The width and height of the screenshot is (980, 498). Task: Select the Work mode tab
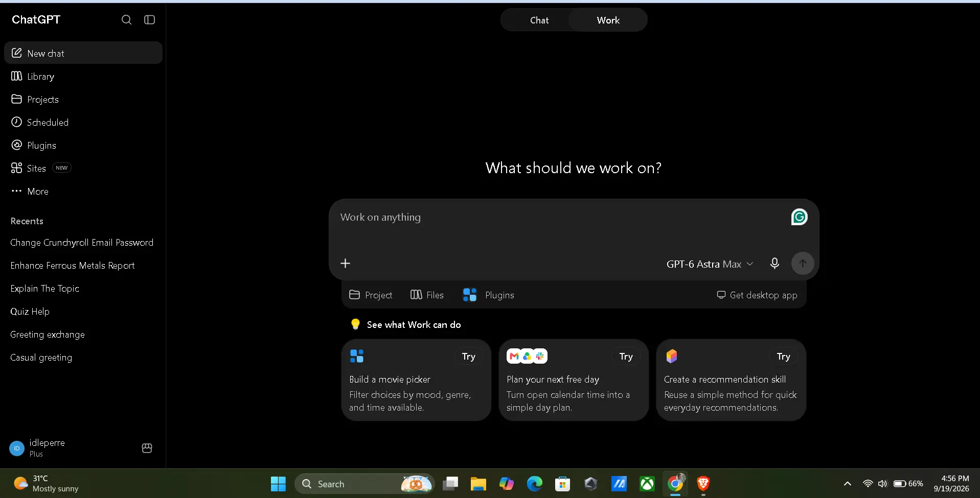(608, 20)
